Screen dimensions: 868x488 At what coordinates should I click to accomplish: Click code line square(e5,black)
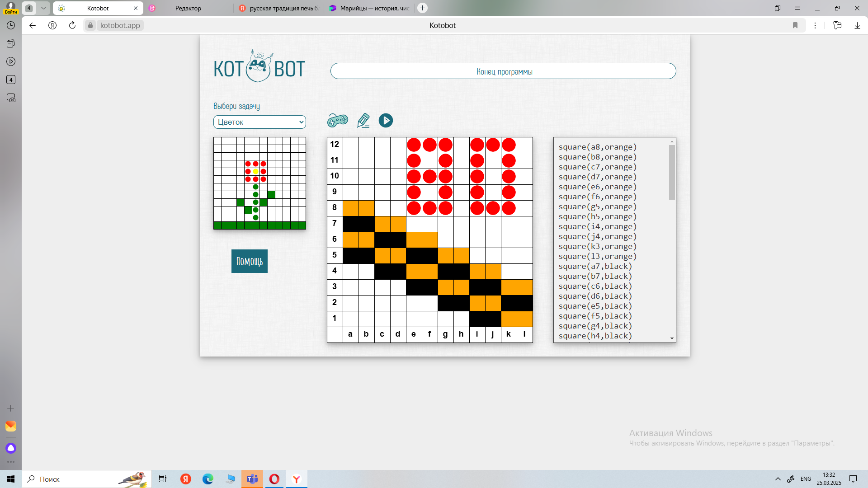pyautogui.click(x=595, y=306)
